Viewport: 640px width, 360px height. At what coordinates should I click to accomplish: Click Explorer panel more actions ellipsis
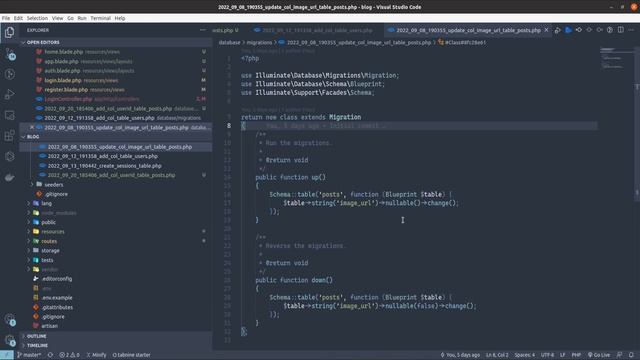pos(203,30)
